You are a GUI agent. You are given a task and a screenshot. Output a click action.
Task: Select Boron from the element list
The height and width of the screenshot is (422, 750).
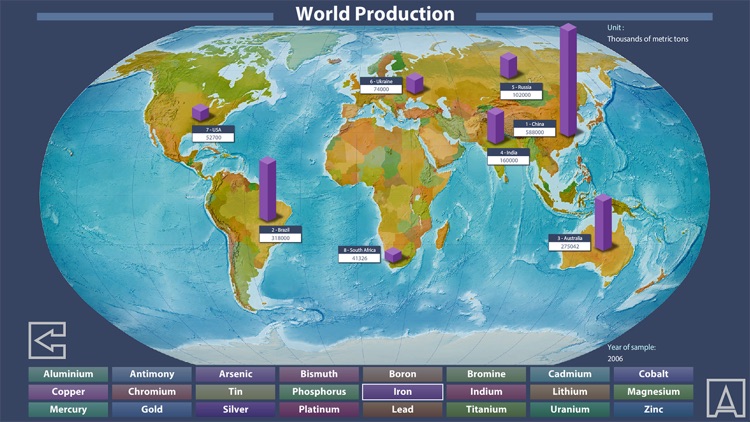[402, 374]
